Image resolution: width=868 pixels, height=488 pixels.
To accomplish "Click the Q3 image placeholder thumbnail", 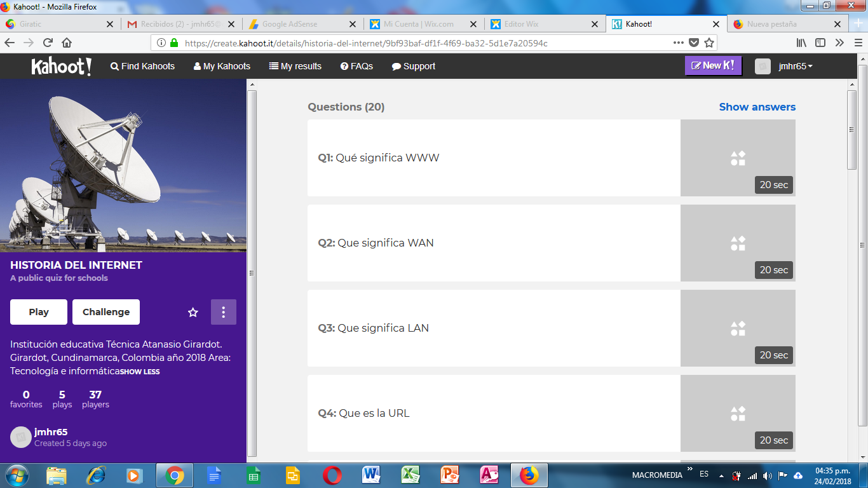I will pyautogui.click(x=738, y=328).
